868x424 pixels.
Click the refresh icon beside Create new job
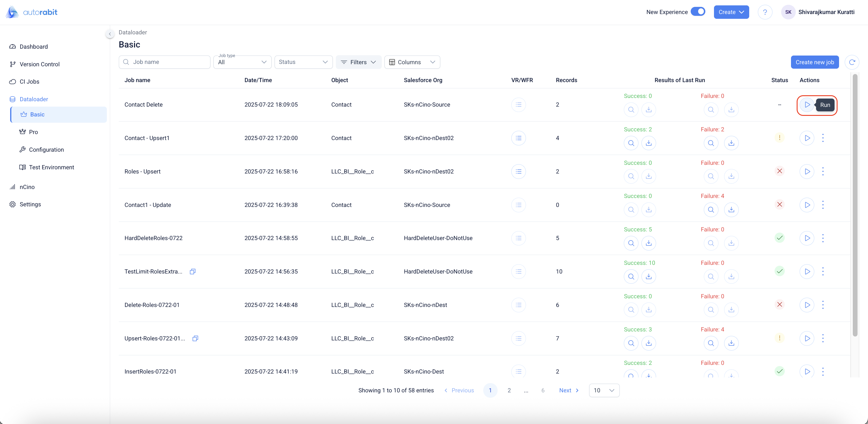(852, 62)
